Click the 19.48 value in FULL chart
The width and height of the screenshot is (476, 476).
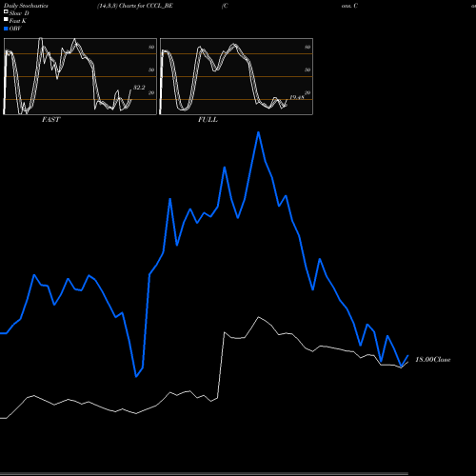click(x=297, y=97)
